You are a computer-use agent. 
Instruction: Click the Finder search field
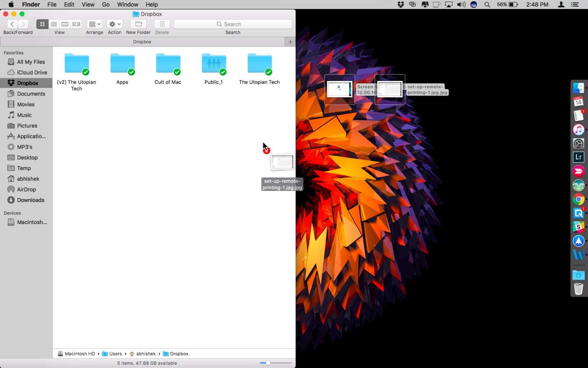[233, 24]
